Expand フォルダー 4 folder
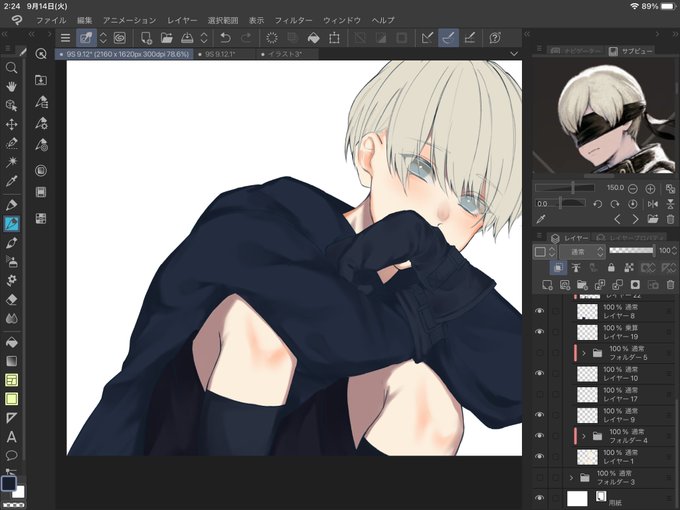 point(584,436)
